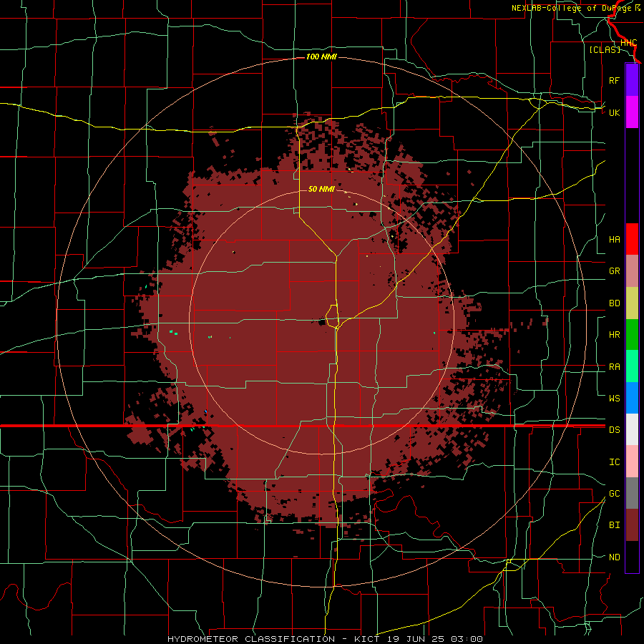The width and height of the screenshot is (644, 644).
Task: Pick the HR green legend swatch
Action: (632, 334)
